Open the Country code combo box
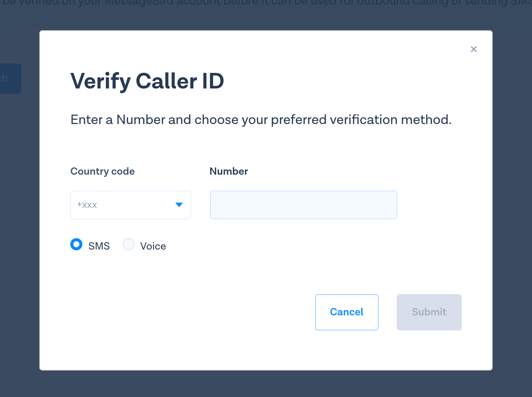This screenshot has height=397, width=532. [x=130, y=205]
